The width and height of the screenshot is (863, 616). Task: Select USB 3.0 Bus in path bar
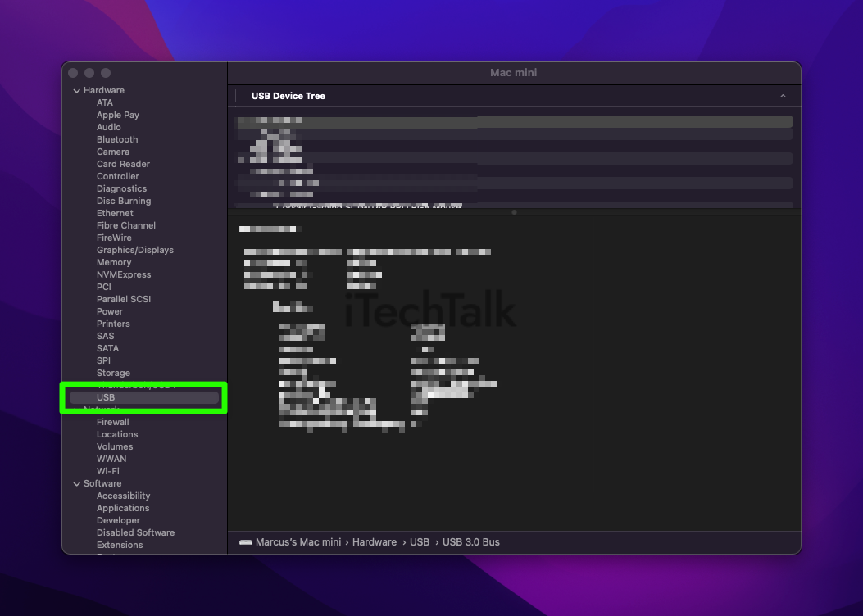tap(471, 542)
